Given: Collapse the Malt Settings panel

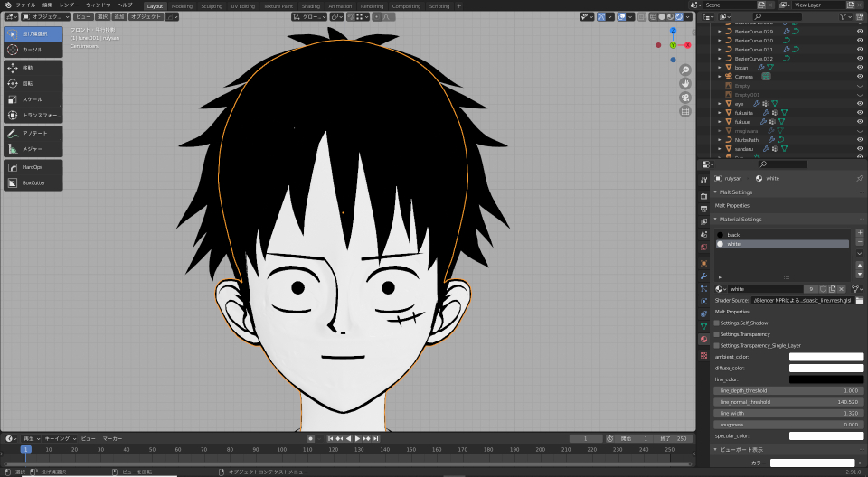Looking at the screenshot, I should point(715,192).
